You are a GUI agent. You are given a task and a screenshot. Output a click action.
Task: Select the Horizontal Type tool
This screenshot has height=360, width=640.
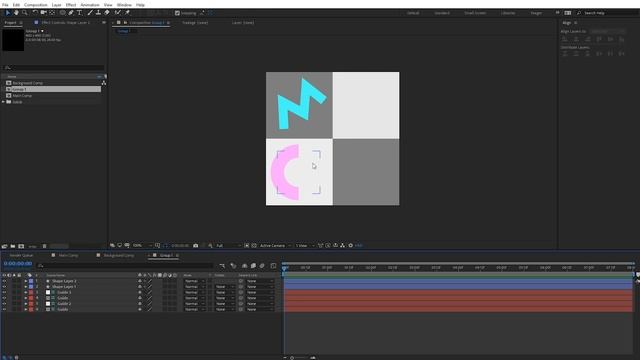tap(80, 13)
